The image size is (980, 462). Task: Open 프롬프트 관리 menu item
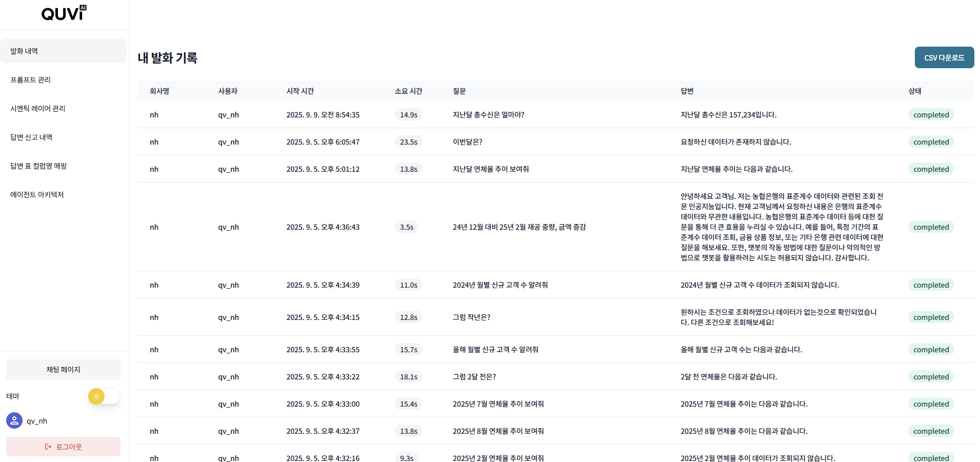point(31,79)
